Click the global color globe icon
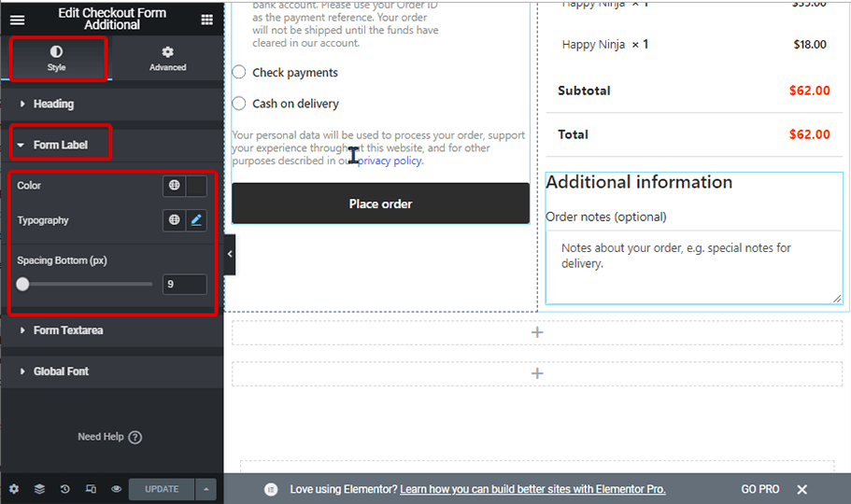851x504 pixels. click(174, 186)
